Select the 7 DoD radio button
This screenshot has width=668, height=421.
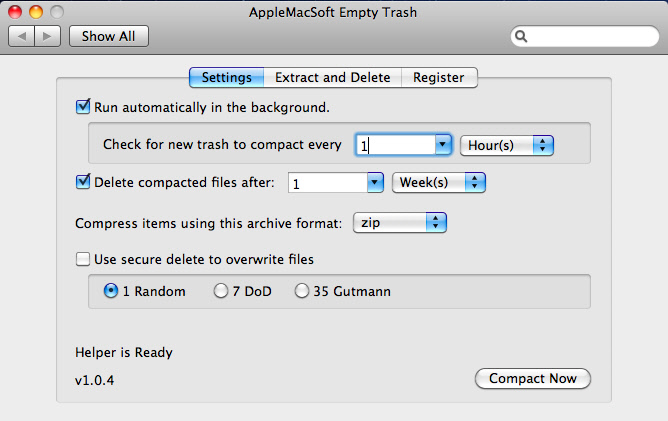tap(221, 291)
